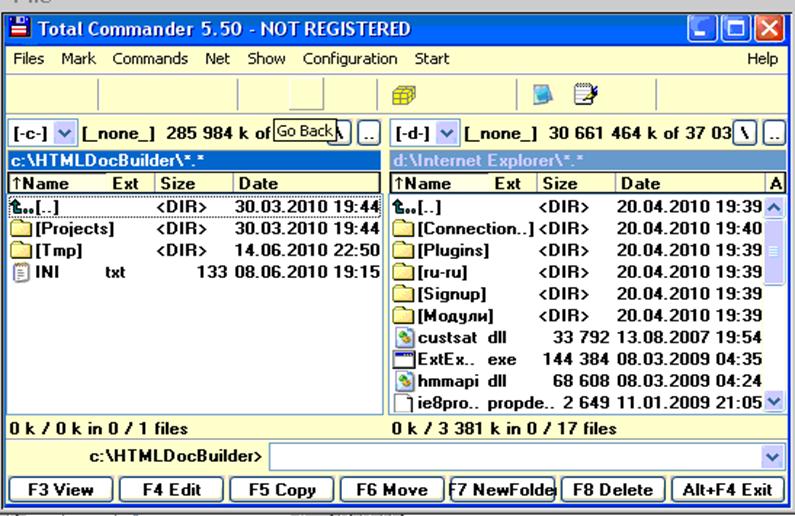Click the hmmapi dll file icon
Screen dimensions: 795x516
(404, 381)
